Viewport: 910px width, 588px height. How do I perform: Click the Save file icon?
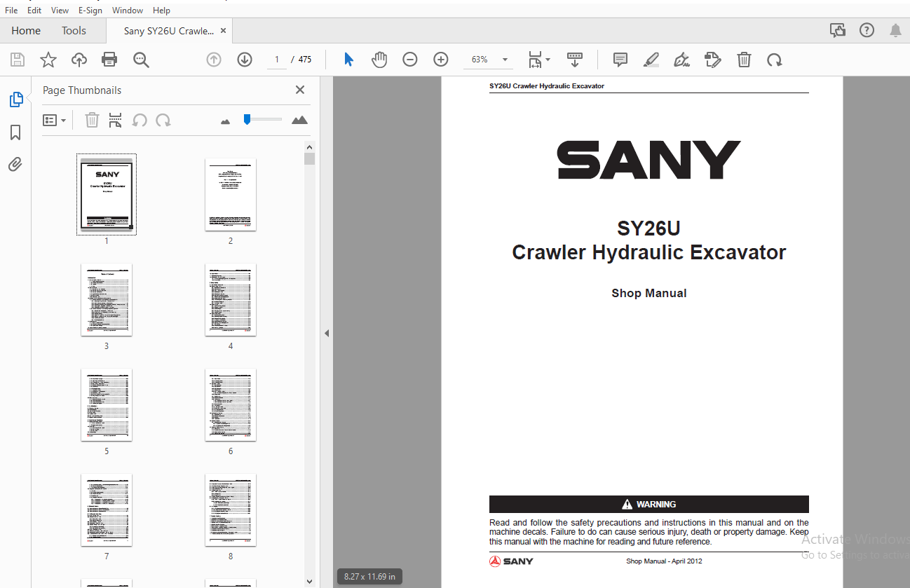18,60
